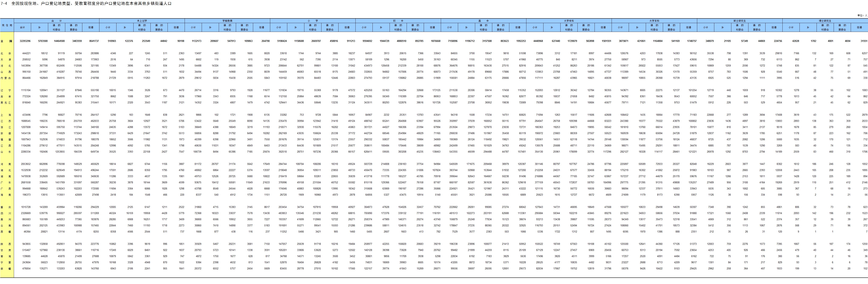Image resolution: width=868 pixels, height=284 pixels.
Task: Click the 全国 row label
Action: (7, 41)
